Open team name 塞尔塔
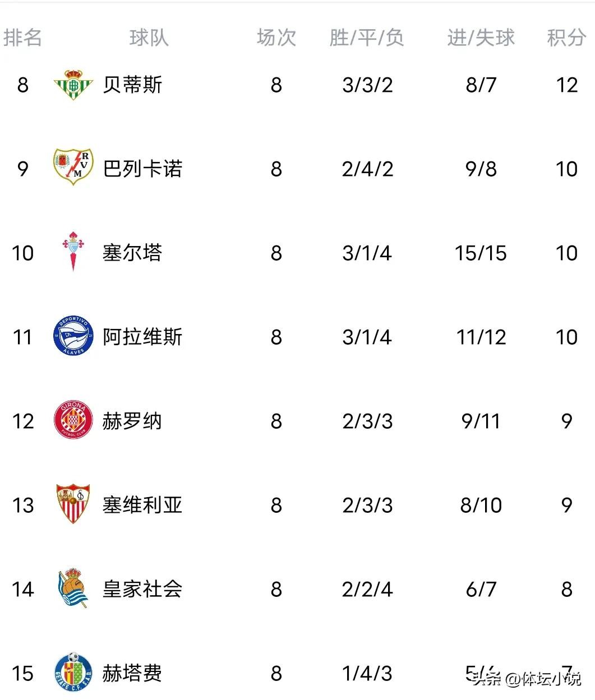Image resolution: width=595 pixels, height=700 pixels. click(132, 253)
